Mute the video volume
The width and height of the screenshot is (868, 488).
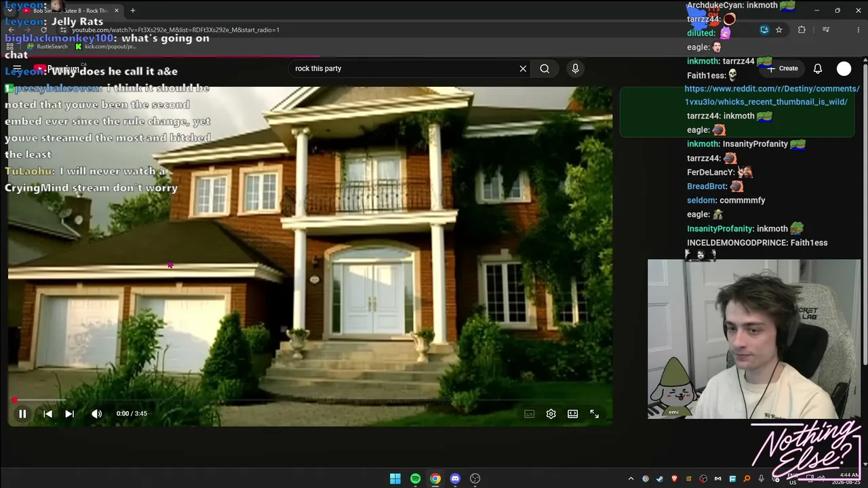pyautogui.click(x=96, y=413)
